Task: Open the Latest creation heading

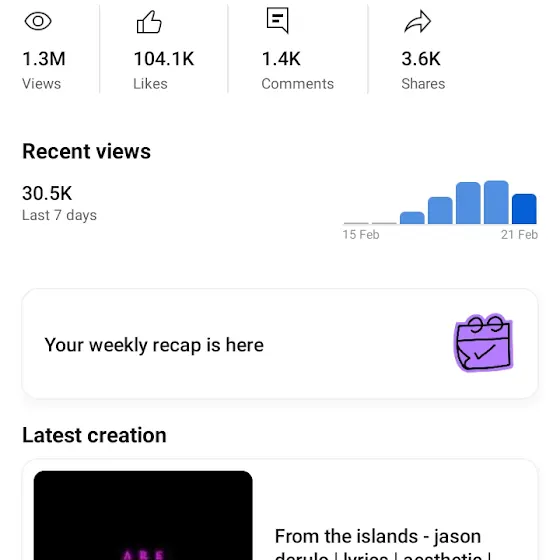Action: (x=94, y=435)
